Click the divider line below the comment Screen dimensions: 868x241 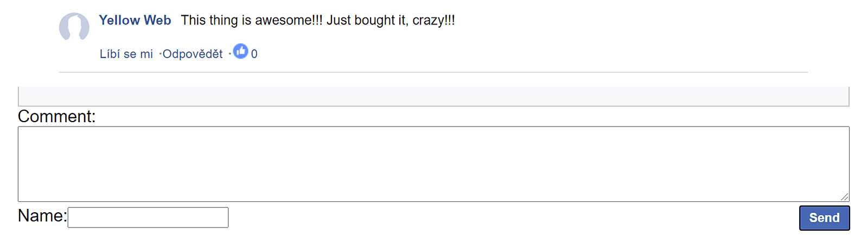[433, 72]
